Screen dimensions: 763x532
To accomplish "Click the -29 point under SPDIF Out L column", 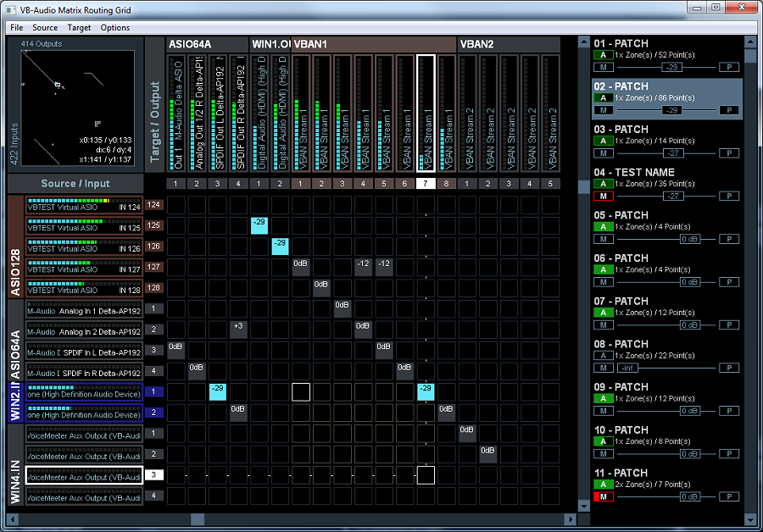I will tap(218, 391).
